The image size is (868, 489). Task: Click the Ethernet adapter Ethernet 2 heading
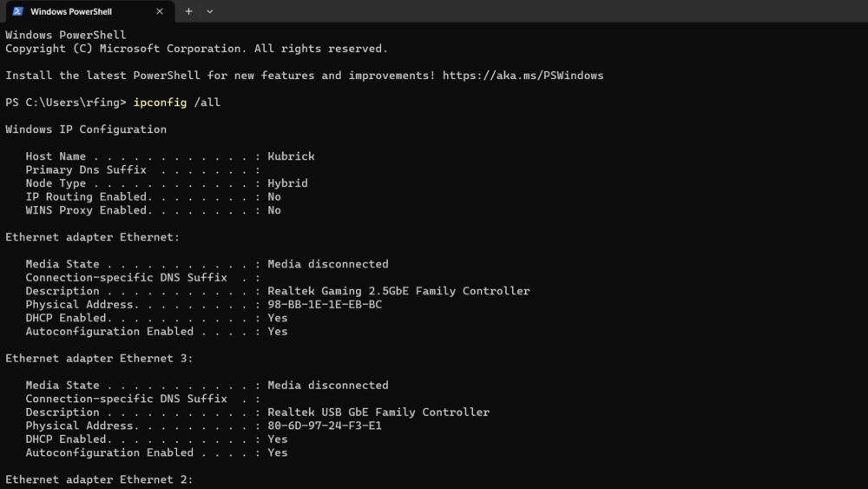pyautogui.click(x=99, y=479)
